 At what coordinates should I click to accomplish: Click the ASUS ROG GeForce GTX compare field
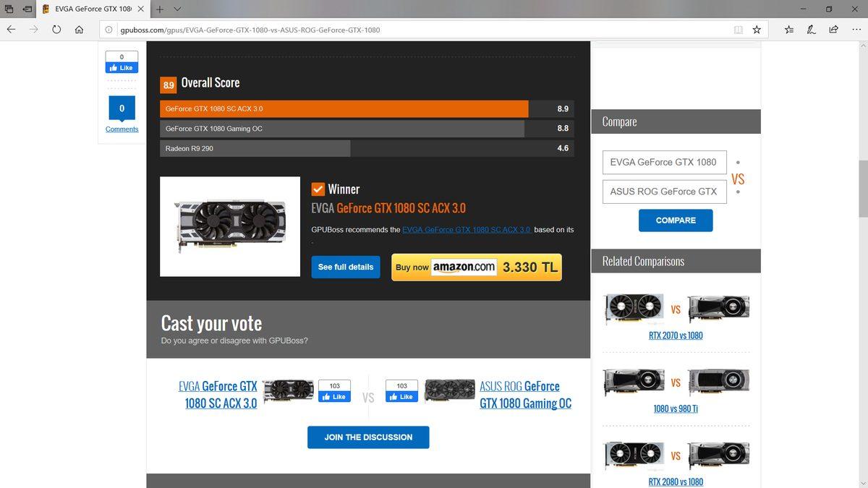(x=664, y=192)
